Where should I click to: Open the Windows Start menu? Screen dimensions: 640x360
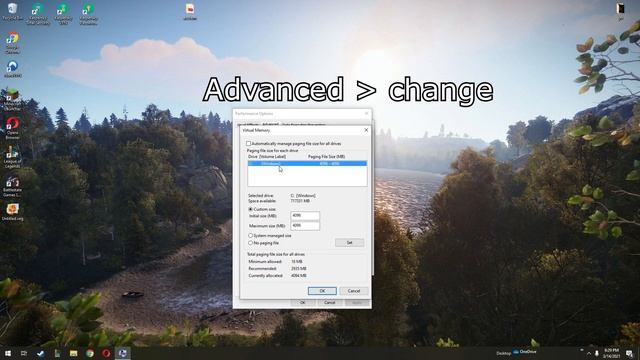[8, 353]
